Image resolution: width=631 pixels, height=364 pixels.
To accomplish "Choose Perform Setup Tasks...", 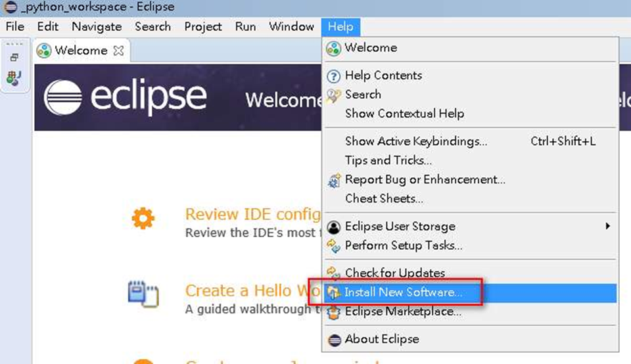I will 470,245.
